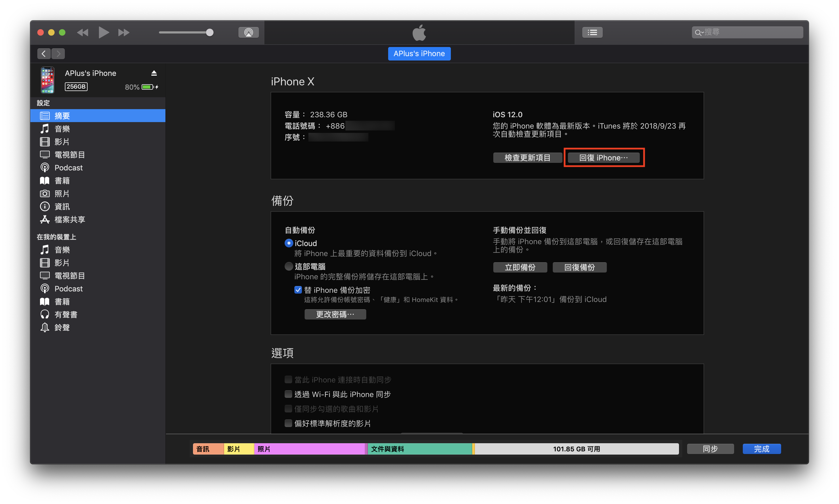Open 電視節目 under 設定
Screen dimensions: 839x504
[98, 154]
